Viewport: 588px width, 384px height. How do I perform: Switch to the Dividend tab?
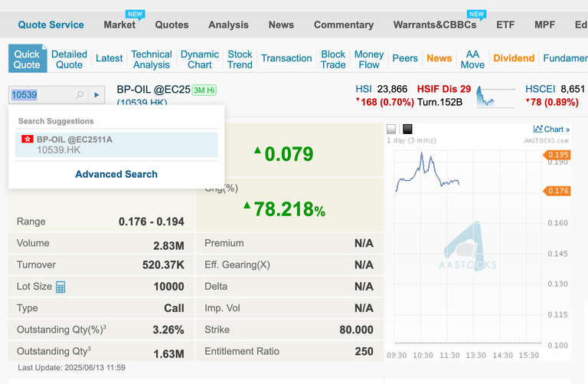click(514, 58)
